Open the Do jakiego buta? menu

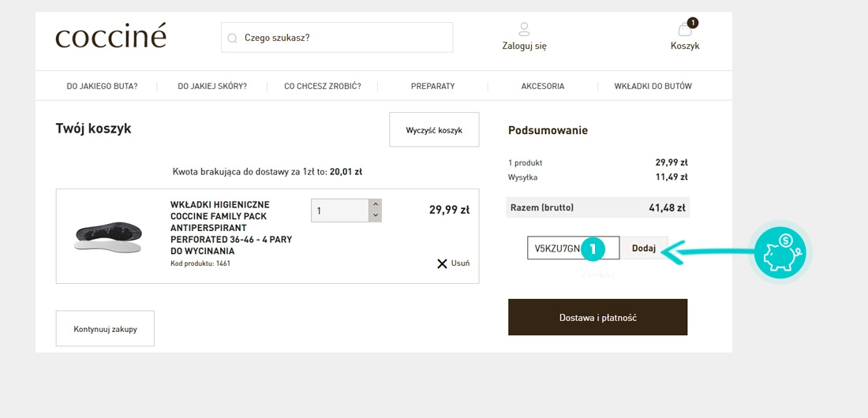tap(102, 86)
